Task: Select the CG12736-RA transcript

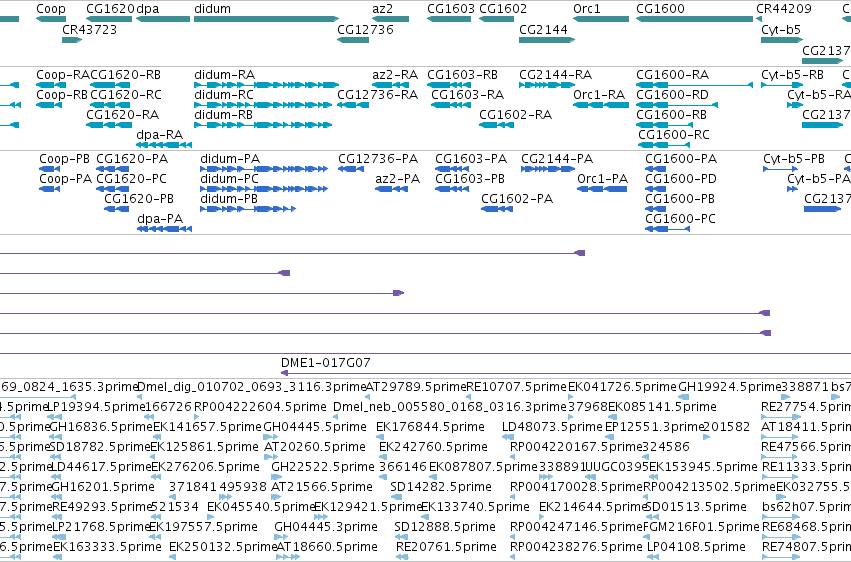Action: (353, 105)
